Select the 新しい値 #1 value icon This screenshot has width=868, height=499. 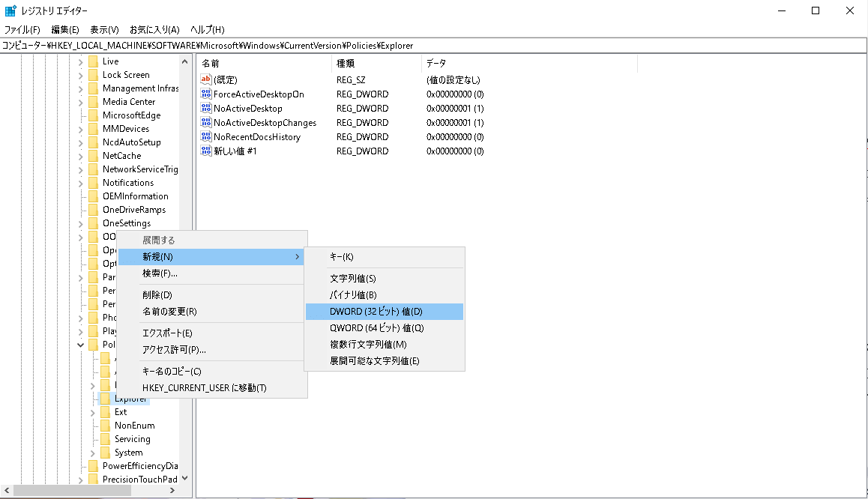[205, 151]
